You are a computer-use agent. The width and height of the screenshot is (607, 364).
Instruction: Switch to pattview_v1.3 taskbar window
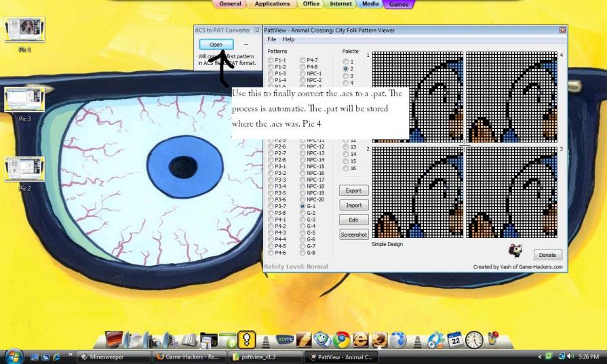tap(265, 357)
